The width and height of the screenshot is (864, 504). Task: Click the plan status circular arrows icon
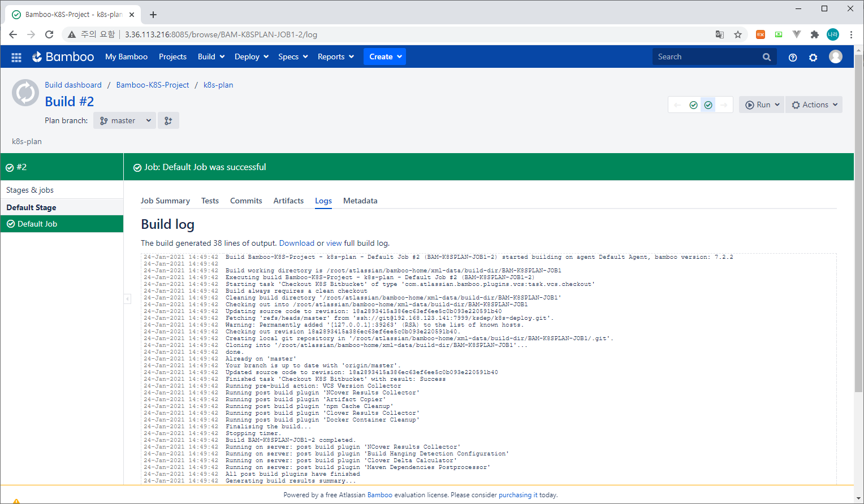coord(25,93)
